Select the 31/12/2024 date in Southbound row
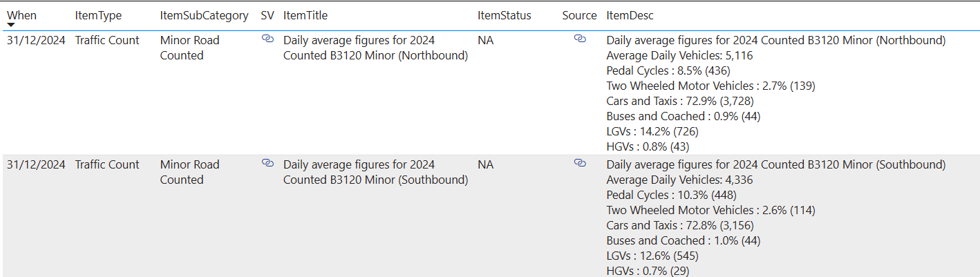 (36, 164)
